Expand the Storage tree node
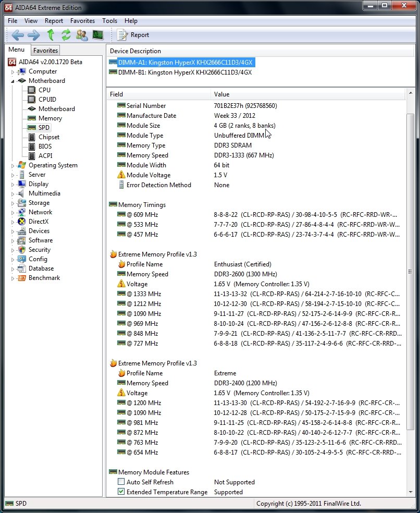Image resolution: width=420 pixels, height=513 pixels. 13,203
